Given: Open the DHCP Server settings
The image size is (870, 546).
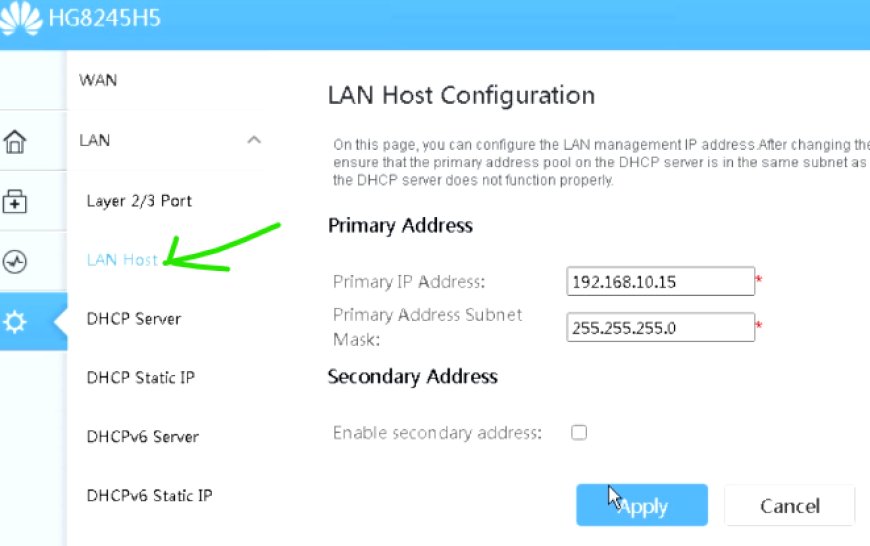Looking at the screenshot, I should pyautogui.click(x=134, y=319).
